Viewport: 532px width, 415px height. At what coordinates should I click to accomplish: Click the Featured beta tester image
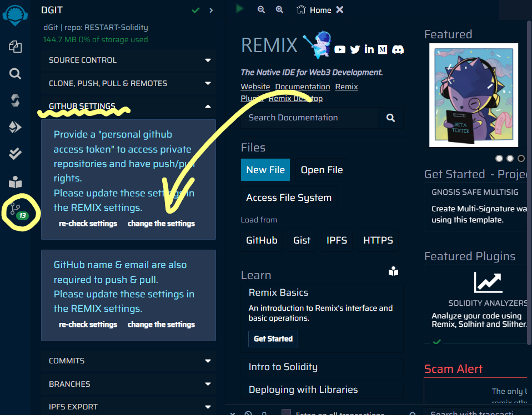474,95
